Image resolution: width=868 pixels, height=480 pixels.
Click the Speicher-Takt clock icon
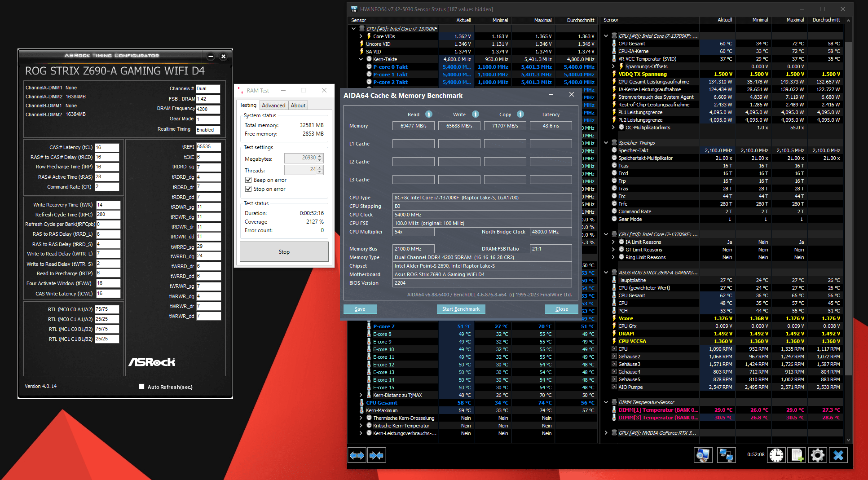(x=614, y=150)
